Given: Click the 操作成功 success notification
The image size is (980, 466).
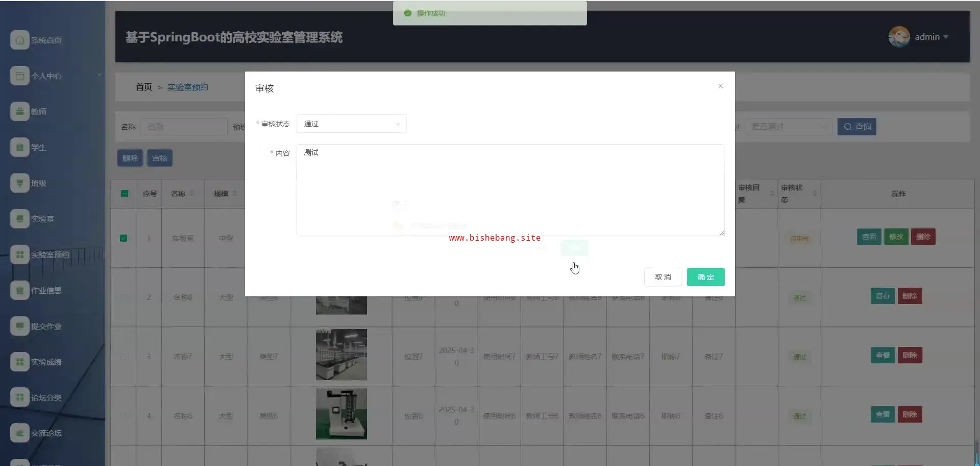Looking at the screenshot, I should point(490,13).
